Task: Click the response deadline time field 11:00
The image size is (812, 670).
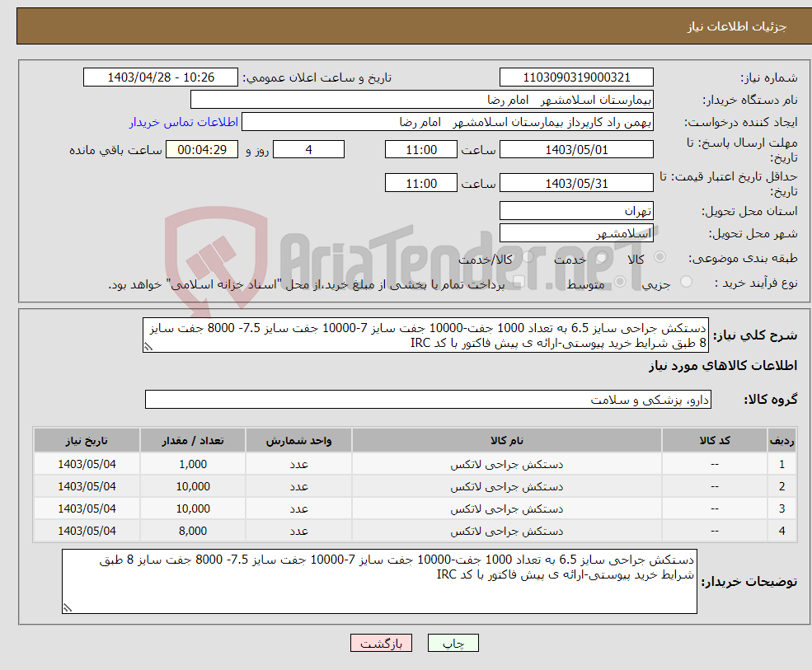Action: click(x=421, y=150)
